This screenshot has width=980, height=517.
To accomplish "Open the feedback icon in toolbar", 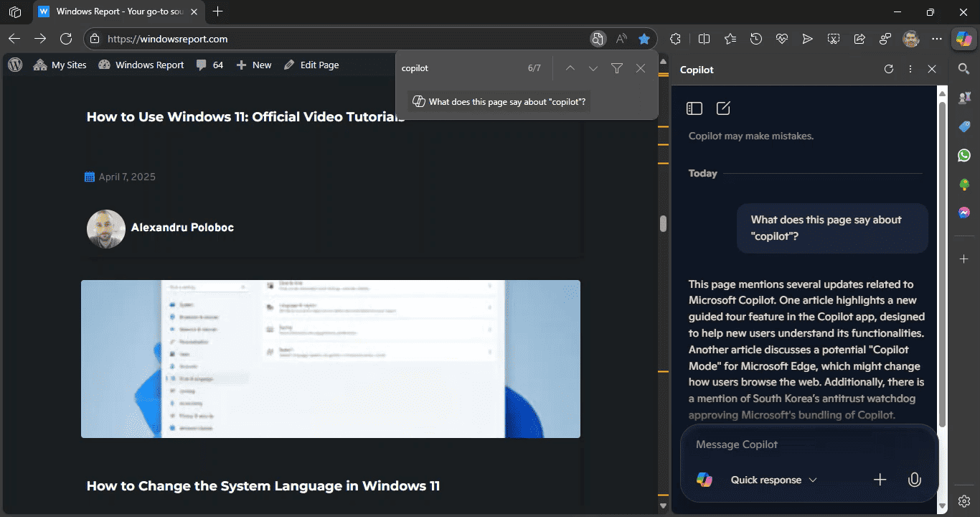I will click(x=885, y=39).
